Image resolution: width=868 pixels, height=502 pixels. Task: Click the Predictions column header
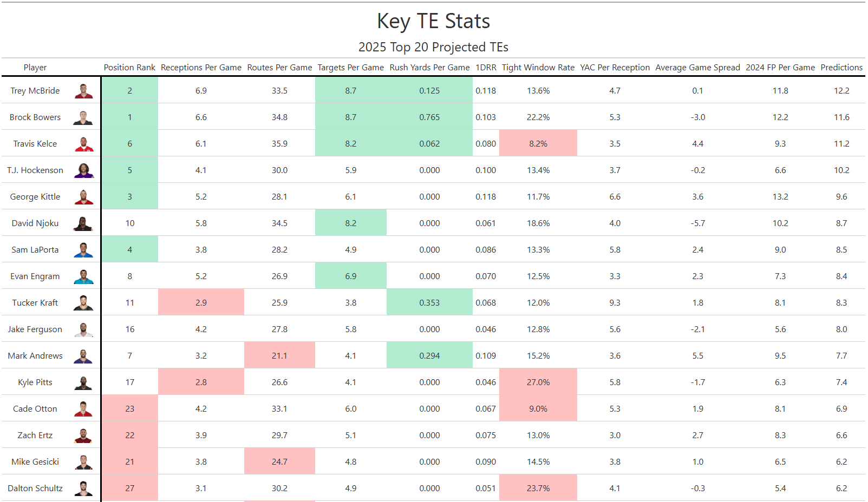(841, 68)
